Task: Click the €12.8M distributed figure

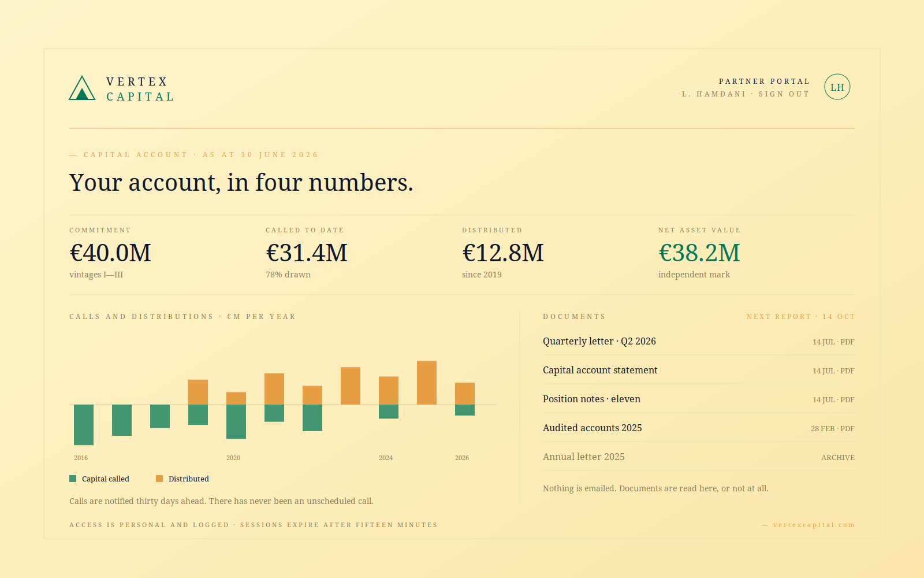Action: [503, 253]
